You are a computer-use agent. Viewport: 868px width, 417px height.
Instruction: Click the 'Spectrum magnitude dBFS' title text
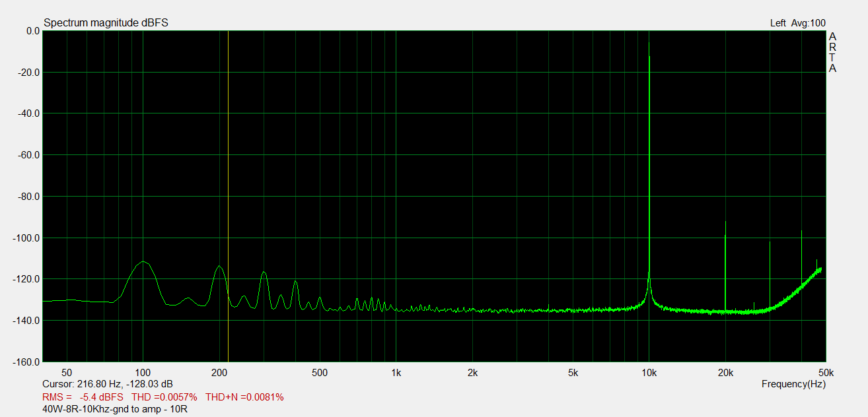[106, 23]
